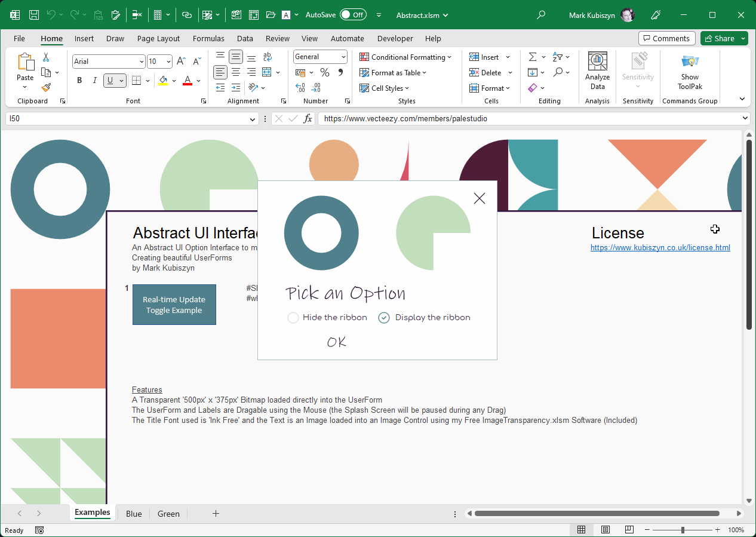Image resolution: width=756 pixels, height=537 pixels.
Task: Click the Cut scissors icon
Action: pos(46,57)
